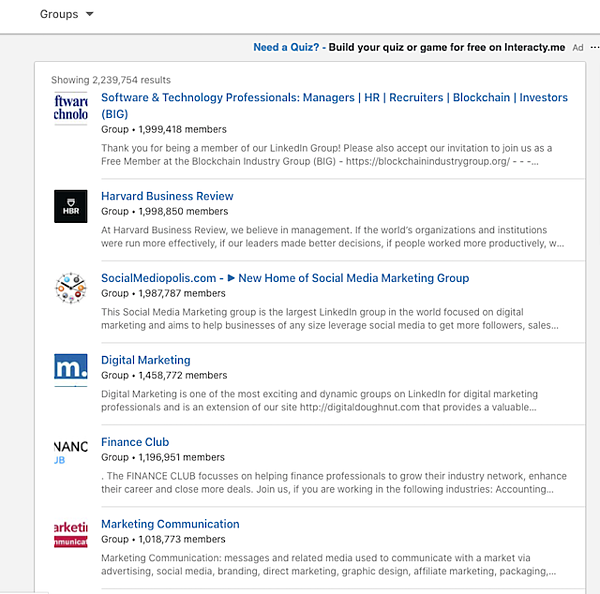Click the HBR black logo thumbnail
600x594 pixels.
(x=71, y=206)
